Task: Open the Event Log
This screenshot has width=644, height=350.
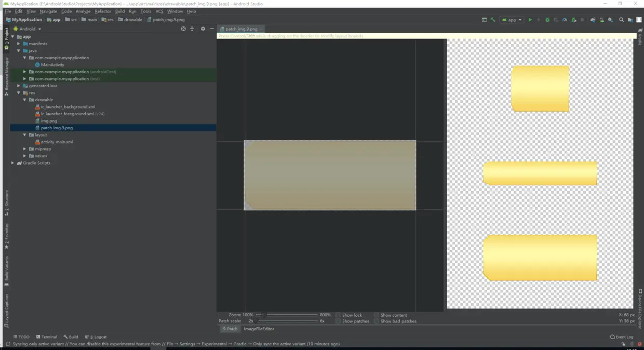Action: click(622, 337)
